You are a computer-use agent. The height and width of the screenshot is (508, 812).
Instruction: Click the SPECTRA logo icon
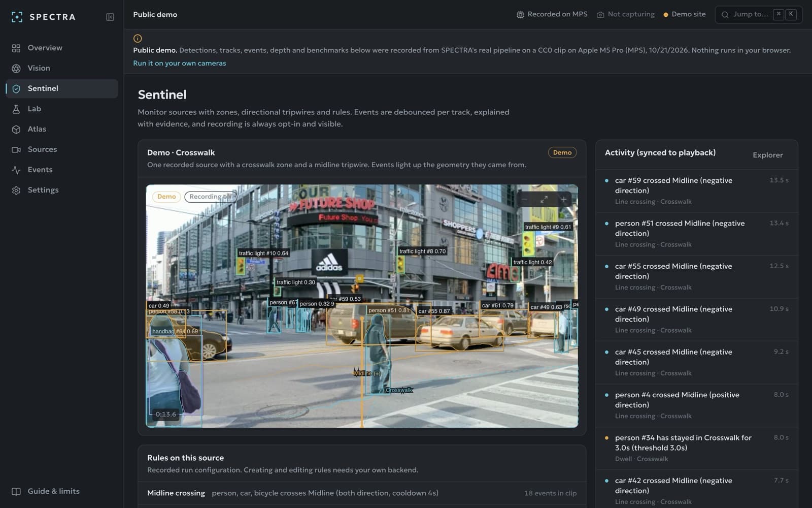pyautogui.click(x=17, y=17)
